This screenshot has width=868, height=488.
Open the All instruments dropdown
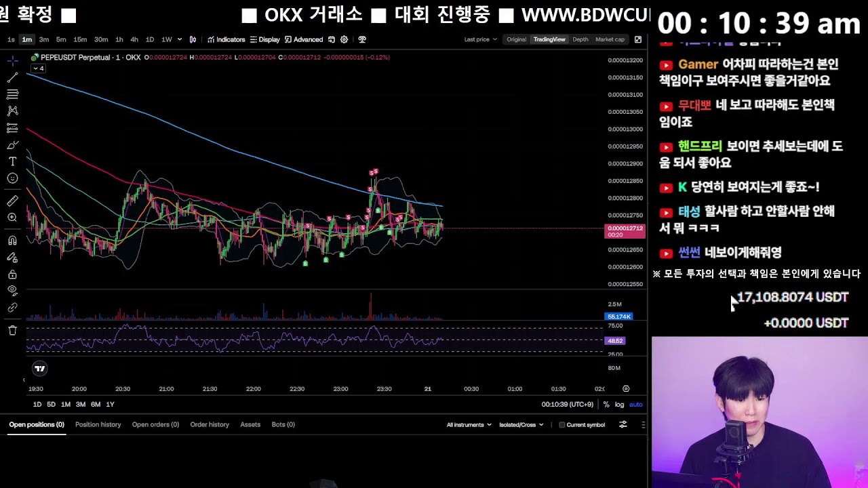(x=469, y=425)
